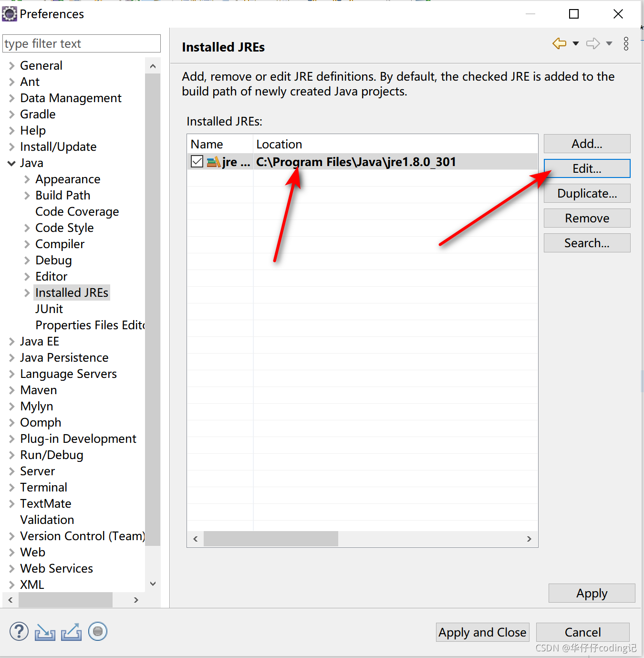Click the Oomph recorder icon at bottom
Image resolution: width=644 pixels, height=658 pixels.
click(x=98, y=631)
